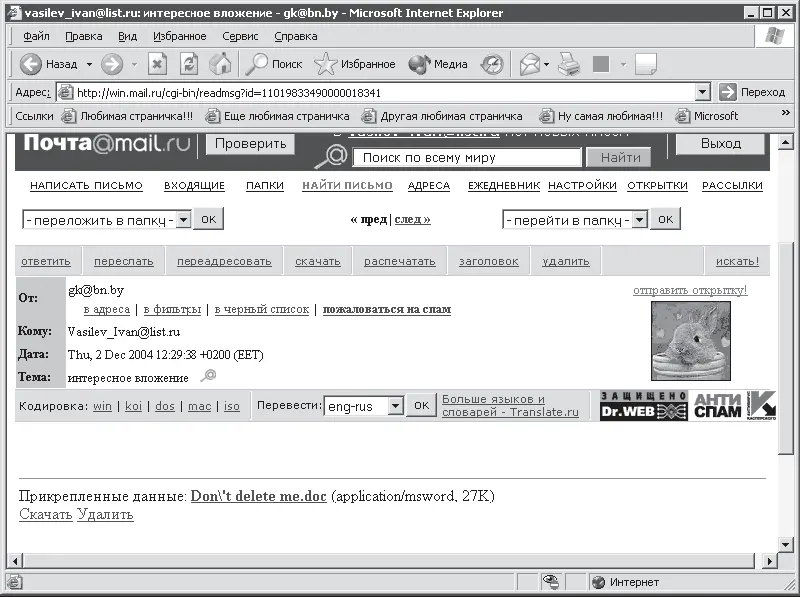Viewport: 800px width, 597px height.
Task: Open the Сервис menu
Action: (x=240, y=36)
